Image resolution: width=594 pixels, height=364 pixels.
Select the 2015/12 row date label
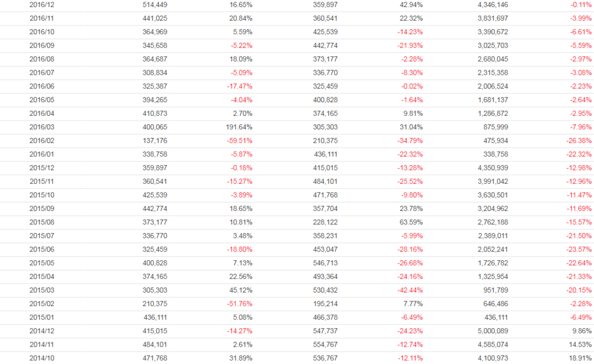click(x=42, y=168)
